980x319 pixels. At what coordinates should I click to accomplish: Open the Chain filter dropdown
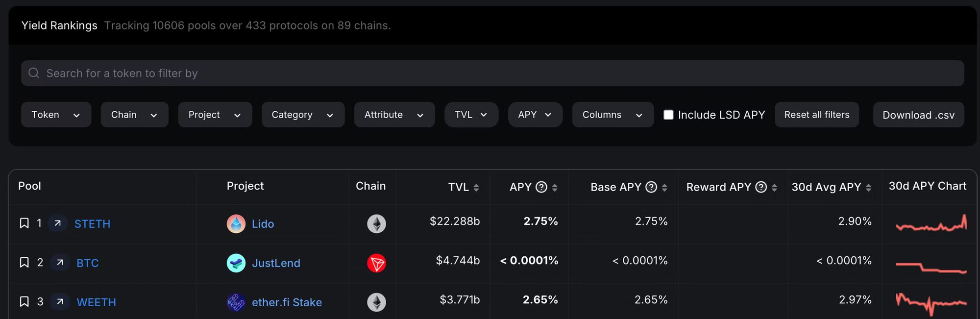pos(134,115)
